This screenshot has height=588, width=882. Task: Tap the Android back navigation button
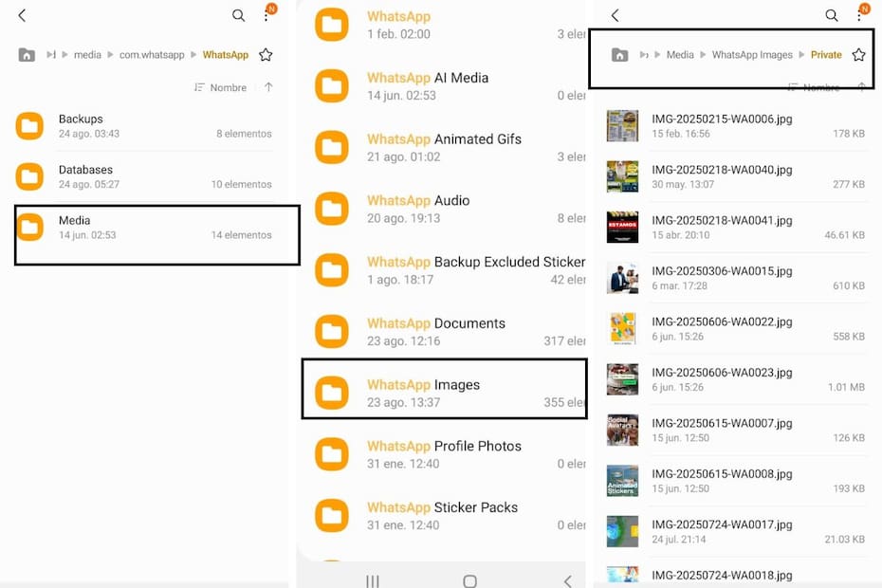point(567,580)
